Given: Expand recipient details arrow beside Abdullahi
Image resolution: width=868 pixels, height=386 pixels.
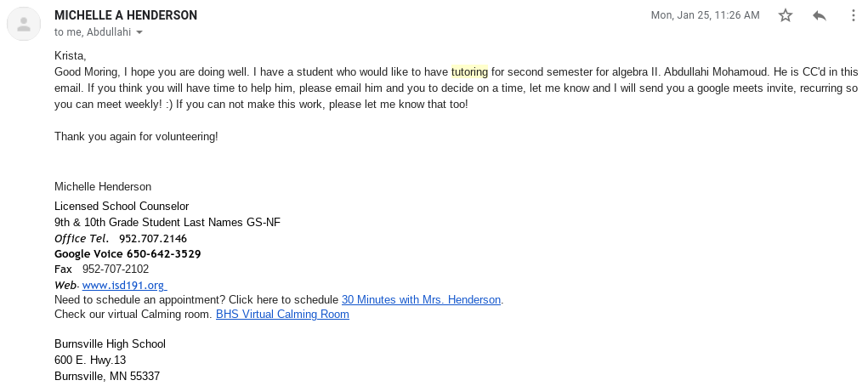Looking at the screenshot, I should pyautogui.click(x=139, y=33).
